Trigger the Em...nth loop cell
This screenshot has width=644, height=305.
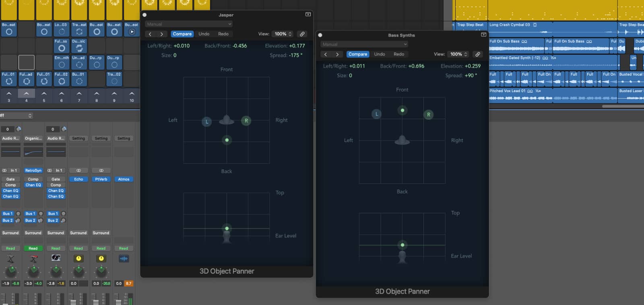[62, 62]
